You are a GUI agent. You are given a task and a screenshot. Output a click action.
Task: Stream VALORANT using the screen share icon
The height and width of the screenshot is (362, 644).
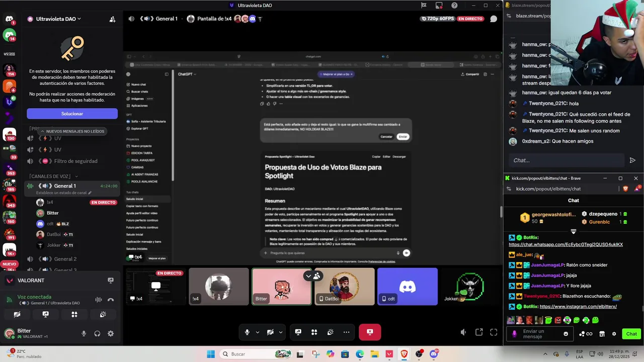click(x=111, y=280)
